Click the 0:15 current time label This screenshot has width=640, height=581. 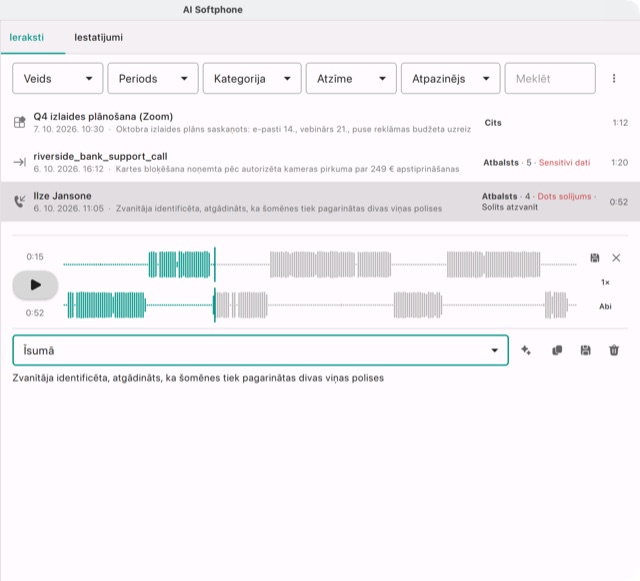coord(35,257)
